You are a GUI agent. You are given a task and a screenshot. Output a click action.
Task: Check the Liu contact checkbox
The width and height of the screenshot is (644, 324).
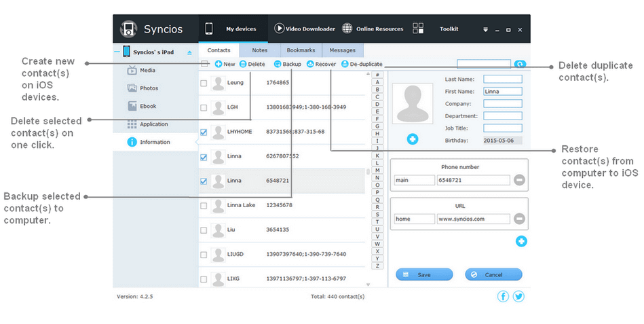point(204,230)
